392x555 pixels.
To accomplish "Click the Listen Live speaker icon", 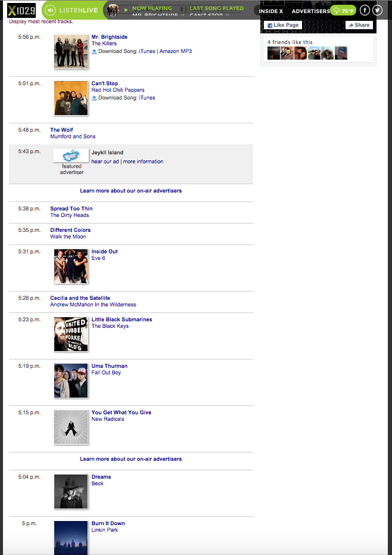I will coord(51,10).
